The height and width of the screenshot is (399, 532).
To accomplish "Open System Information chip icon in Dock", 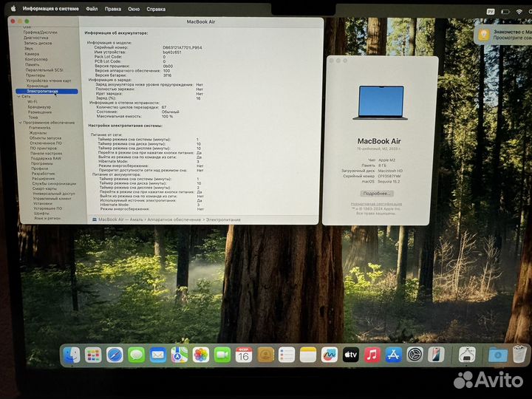I will pyautogui.click(x=467, y=355).
